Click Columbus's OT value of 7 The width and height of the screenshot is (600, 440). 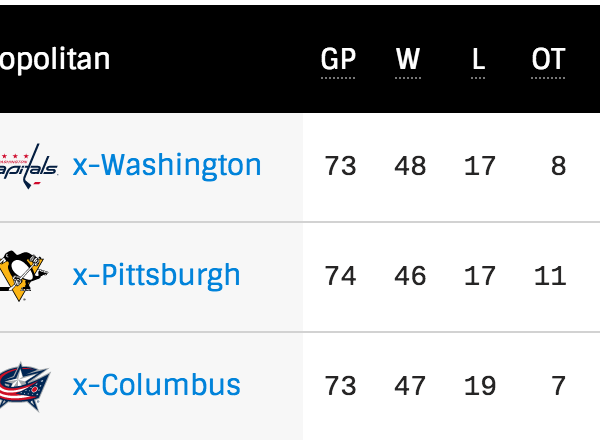click(558, 386)
